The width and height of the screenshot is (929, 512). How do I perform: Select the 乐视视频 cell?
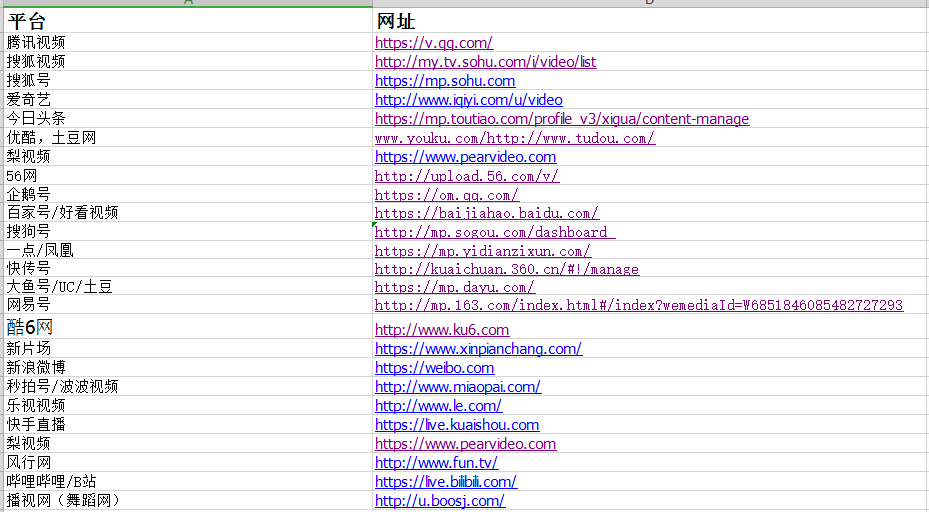(x=188, y=405)
